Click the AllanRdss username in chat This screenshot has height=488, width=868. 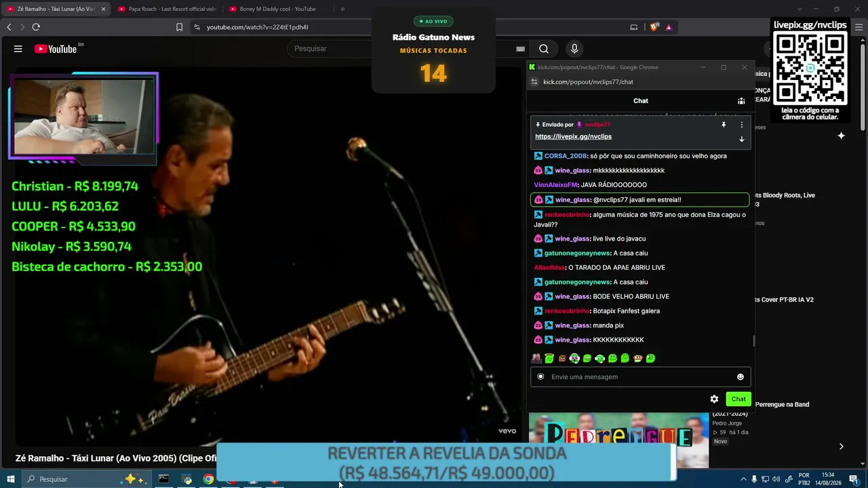pos(549,268)
